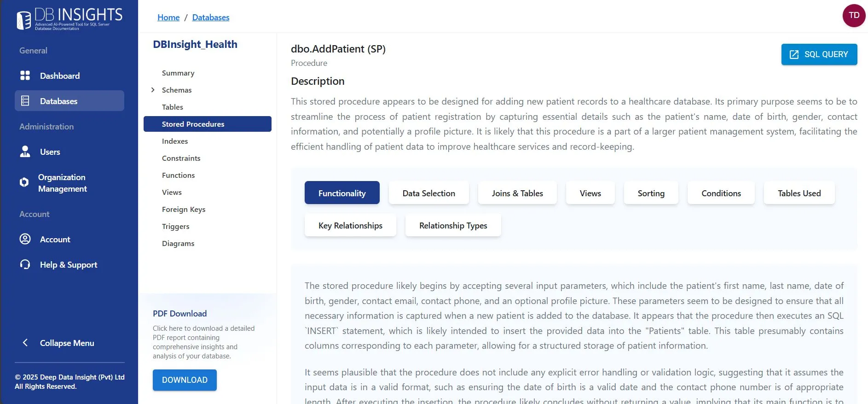Switch to the Sorting tab
This screenshot has width=868, height=404.
(x=651, y=193)
